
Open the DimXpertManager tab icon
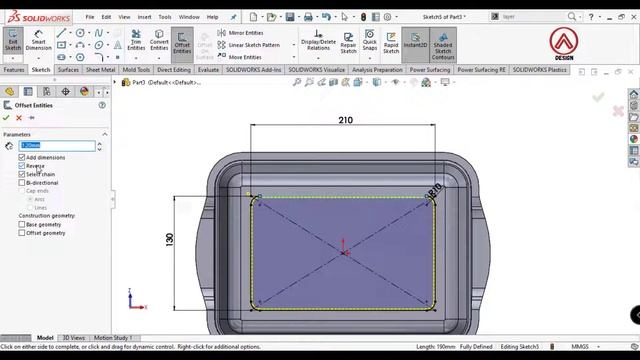tap(65, 91)
